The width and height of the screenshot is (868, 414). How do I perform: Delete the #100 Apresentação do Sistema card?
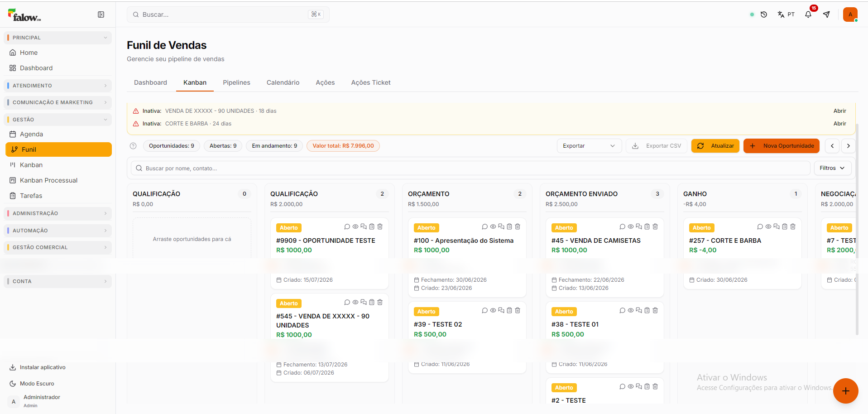pyautogui.click(x=518, y=226)
